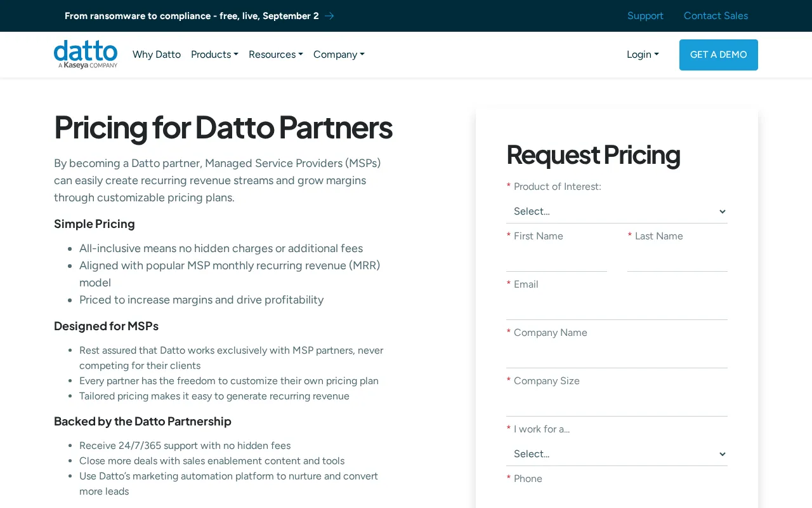The width and height of the screenshot is (812, 508).
Task: Click bullet 'All-inclusive means no hidden charges'
Action: tap(221, 248)
